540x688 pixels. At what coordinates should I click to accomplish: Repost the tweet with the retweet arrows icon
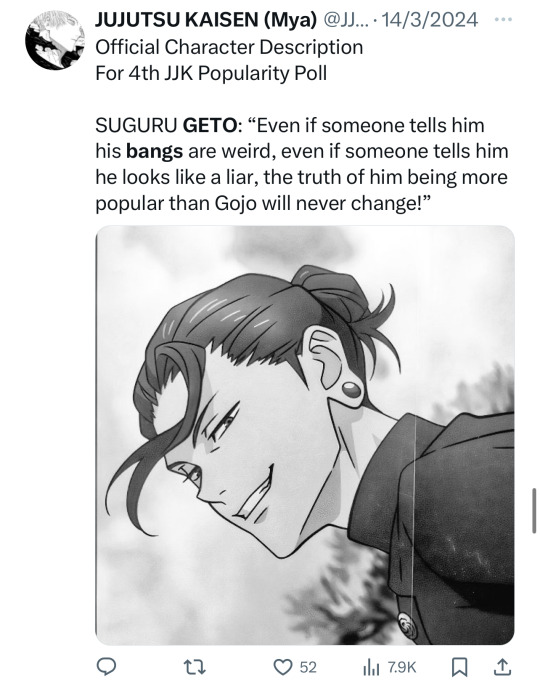pos(194,667)
